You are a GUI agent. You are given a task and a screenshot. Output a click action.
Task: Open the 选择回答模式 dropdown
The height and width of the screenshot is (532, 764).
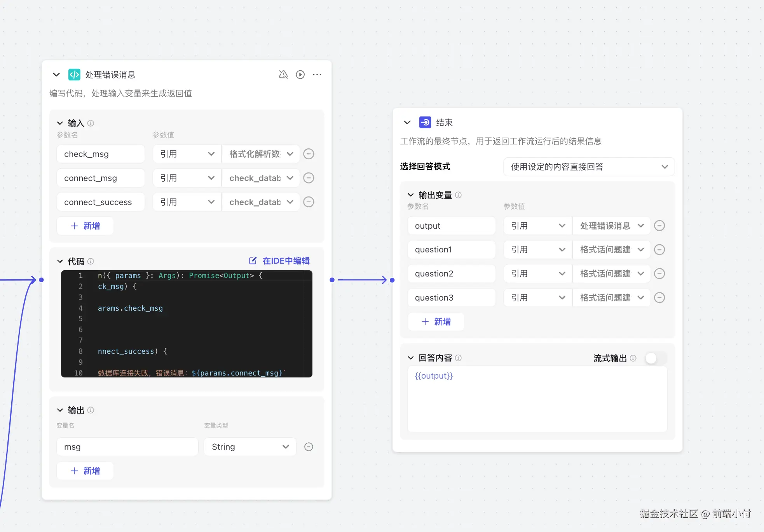(588, 167)
